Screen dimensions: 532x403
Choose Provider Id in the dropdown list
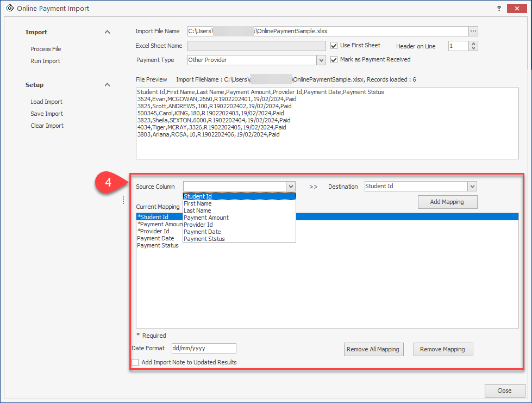[x=198, y=225]
